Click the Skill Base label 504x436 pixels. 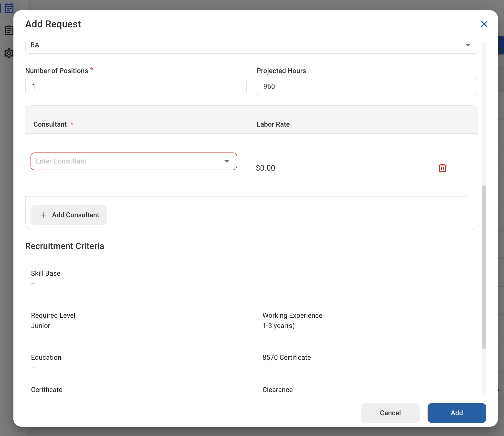[x=46, y=273]
